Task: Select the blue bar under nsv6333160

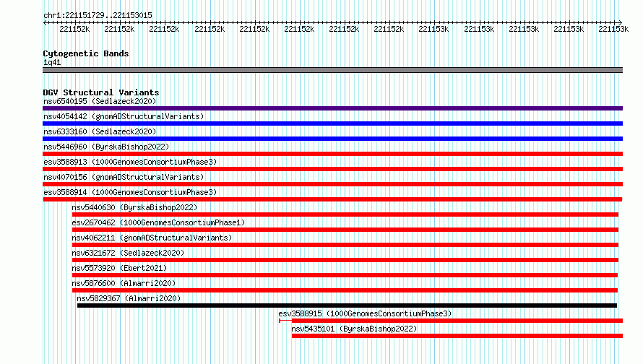Action: click(332, 139)
